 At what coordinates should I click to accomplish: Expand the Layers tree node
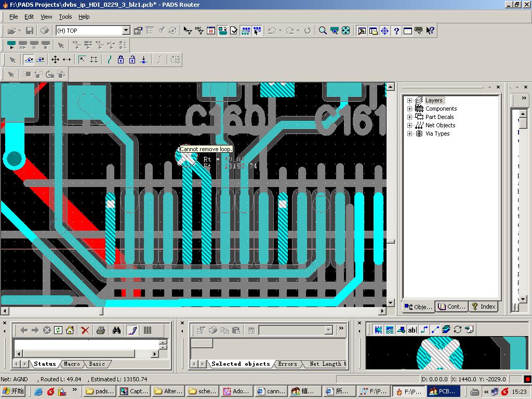pyautogui.click(x=409, y=100)
